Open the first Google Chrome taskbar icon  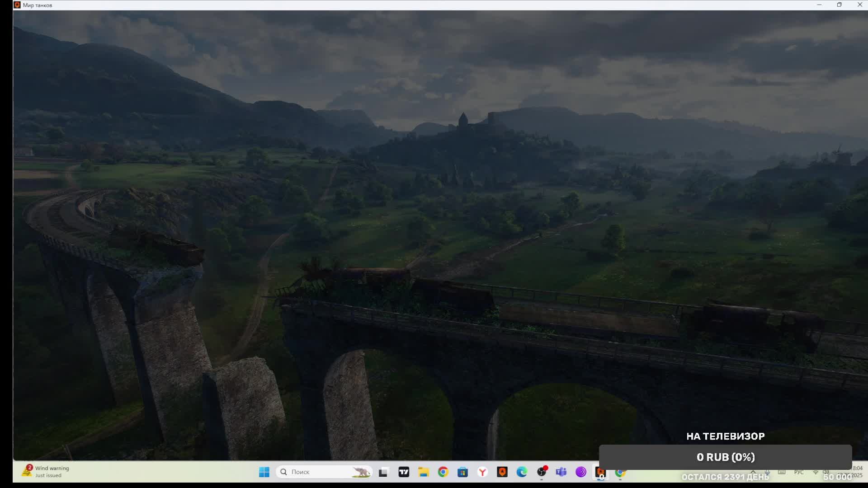pyautogui.click(x=443, y=472)
